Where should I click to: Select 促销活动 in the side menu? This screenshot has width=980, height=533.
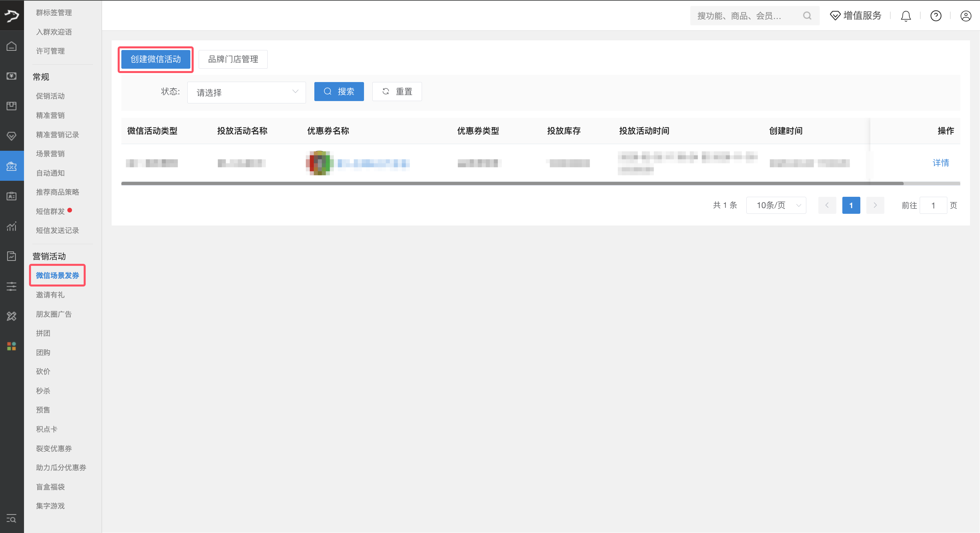point(50,96)
